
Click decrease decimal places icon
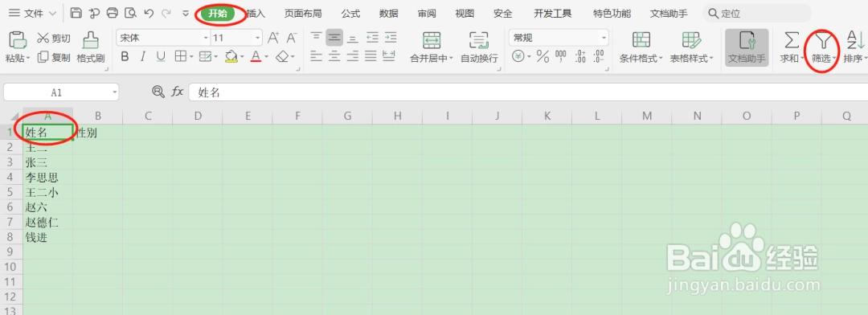pyautogui.click(x=599, y=56)
